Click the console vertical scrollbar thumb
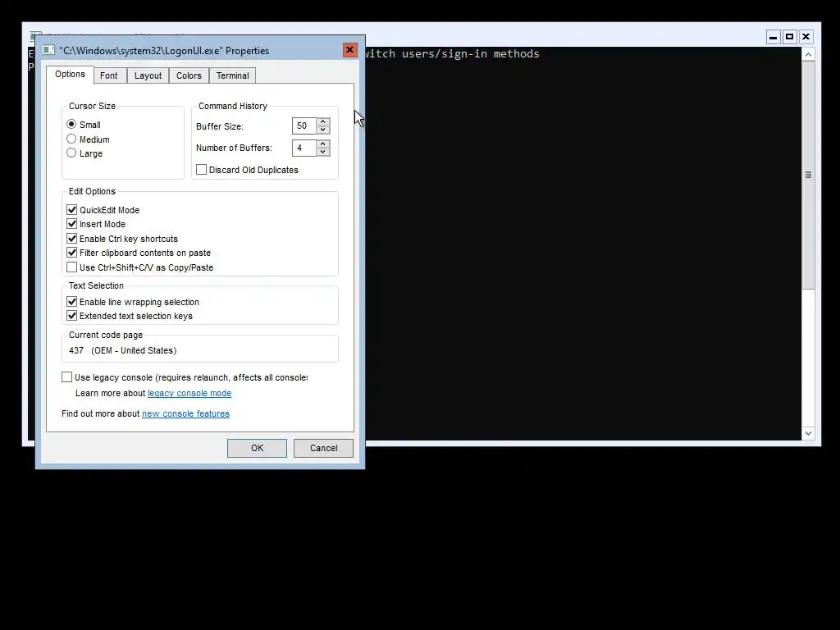The height and width of the screenshot is (630, 840). pos(808,176)
